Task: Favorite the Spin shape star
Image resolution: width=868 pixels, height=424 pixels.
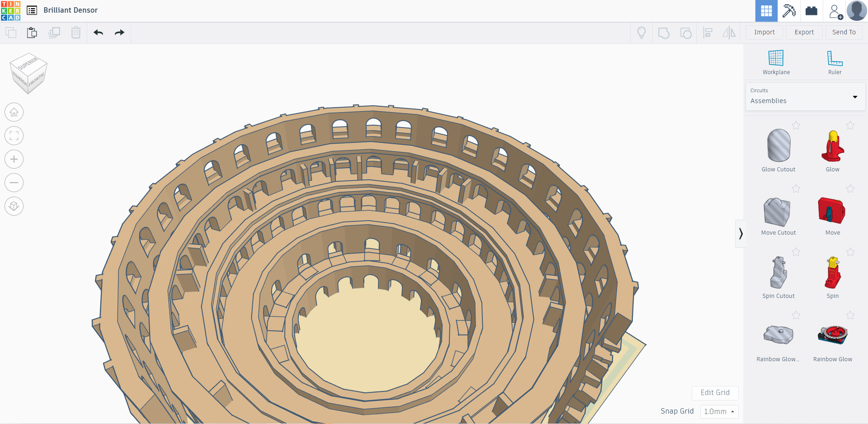Action: point(850,252)
